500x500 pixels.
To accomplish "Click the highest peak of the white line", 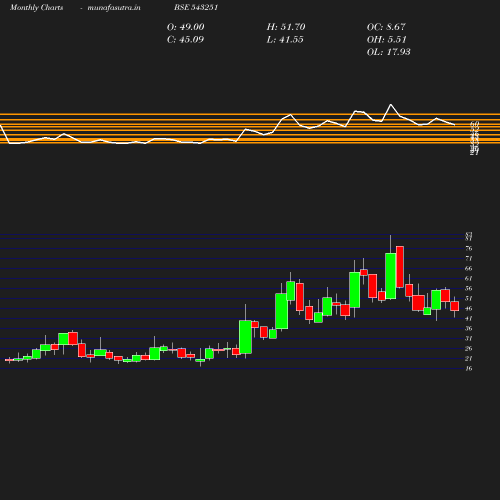I will point(391,105).
